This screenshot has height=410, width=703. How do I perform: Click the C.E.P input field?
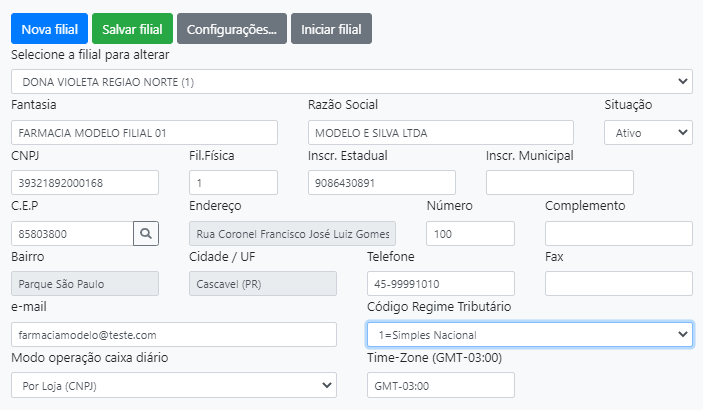[x=72, y=233]
